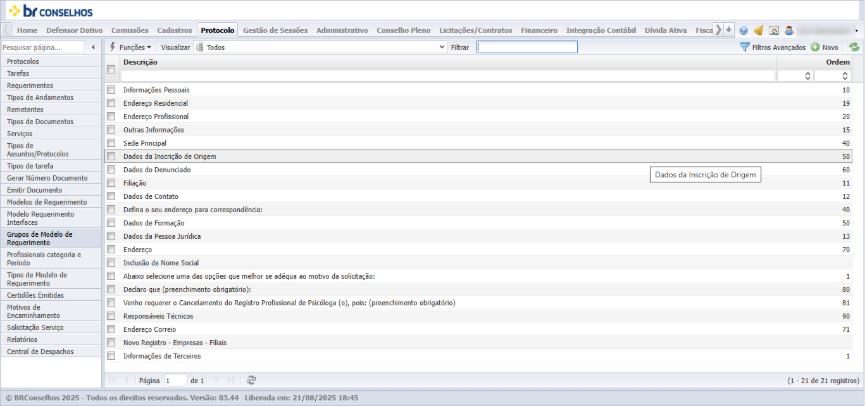Screen dimensions: 865x406
Task: Go to the previous page in pagination
Action: click(126, 380)
